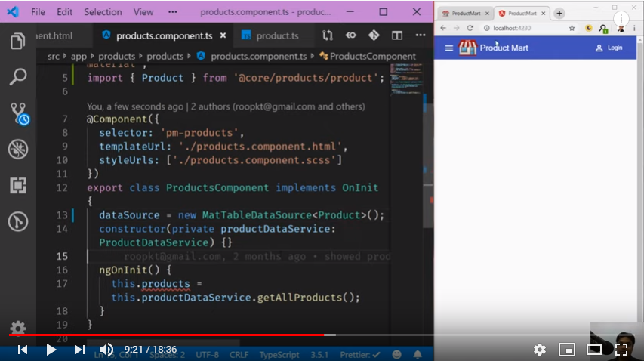
Task: Open the Explorer panel in the activity bar
Action: tap(18, 41)
